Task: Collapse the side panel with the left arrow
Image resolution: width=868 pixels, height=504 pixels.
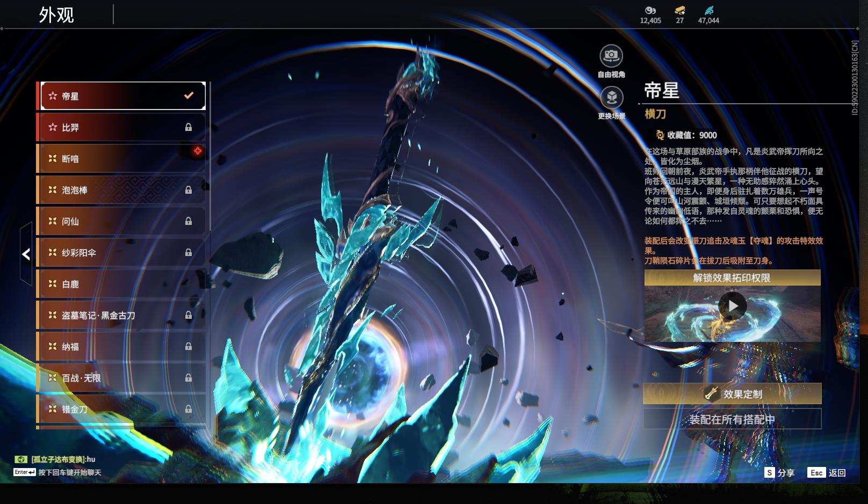Action: [26, 254]
